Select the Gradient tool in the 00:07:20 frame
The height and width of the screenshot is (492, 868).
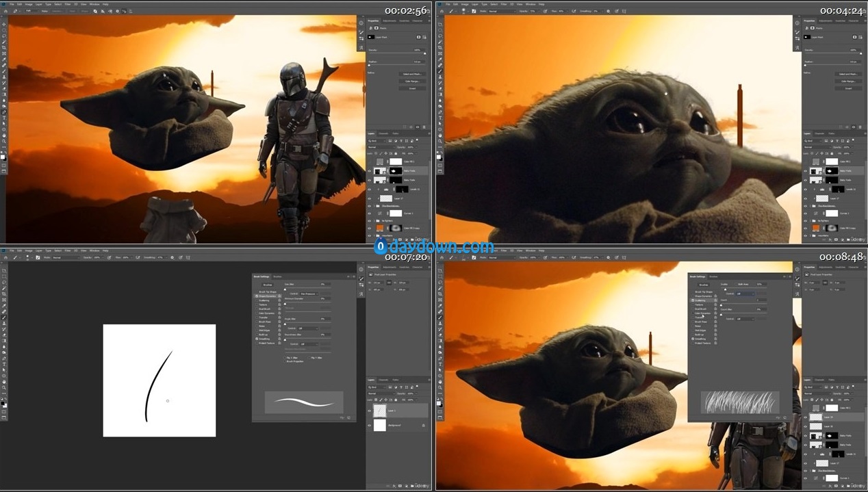tap(5, 341)
